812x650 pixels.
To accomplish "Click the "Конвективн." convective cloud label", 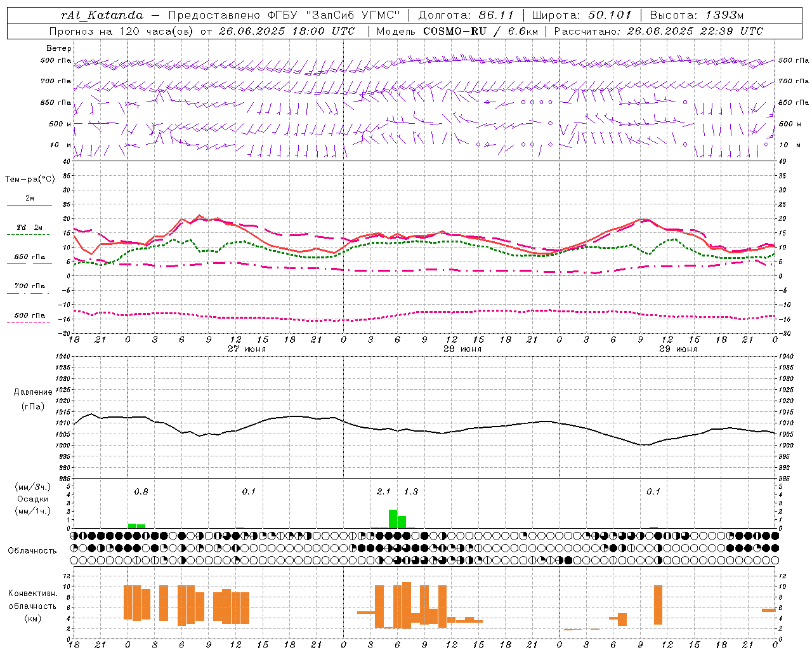I will coord(33,594).
